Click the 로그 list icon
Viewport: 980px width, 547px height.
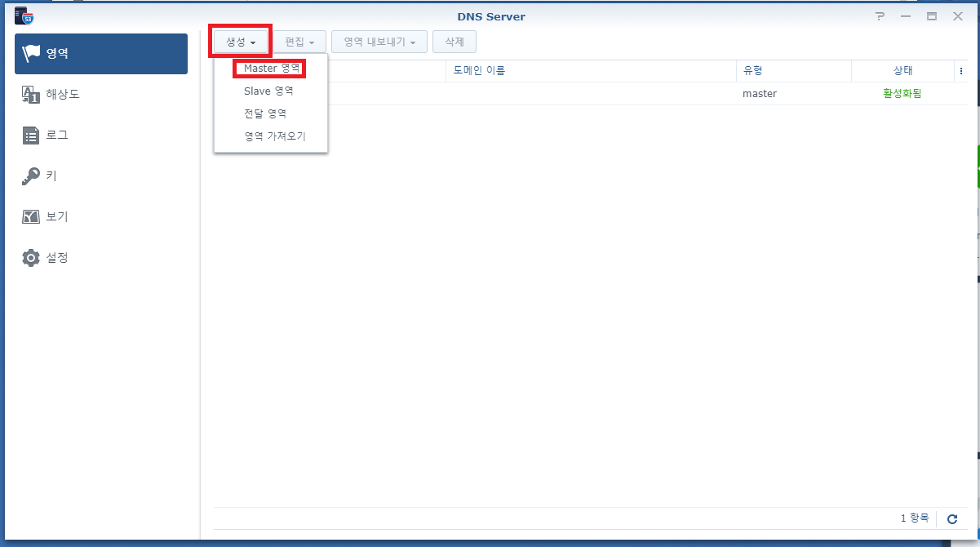[x=31, y=136]
